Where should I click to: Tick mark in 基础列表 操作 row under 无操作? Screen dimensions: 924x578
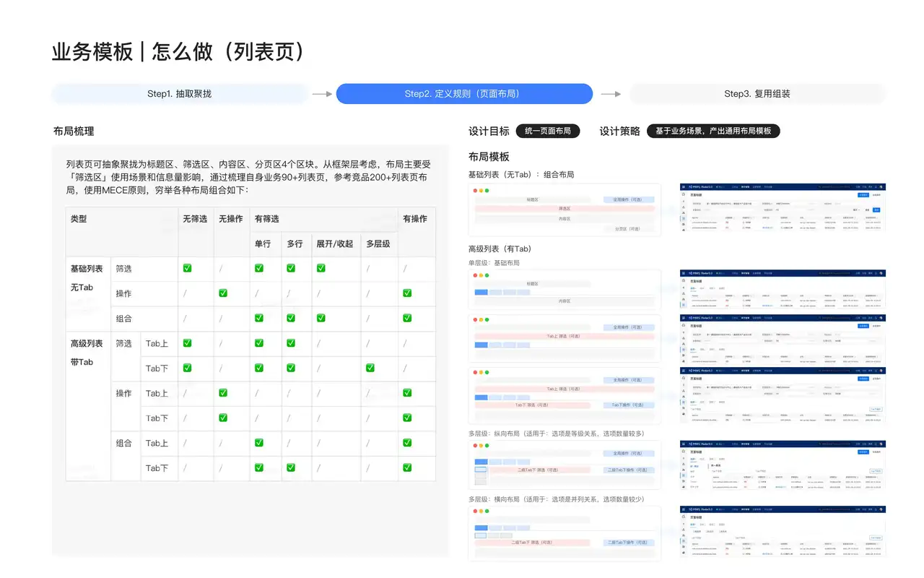[223, 293]
